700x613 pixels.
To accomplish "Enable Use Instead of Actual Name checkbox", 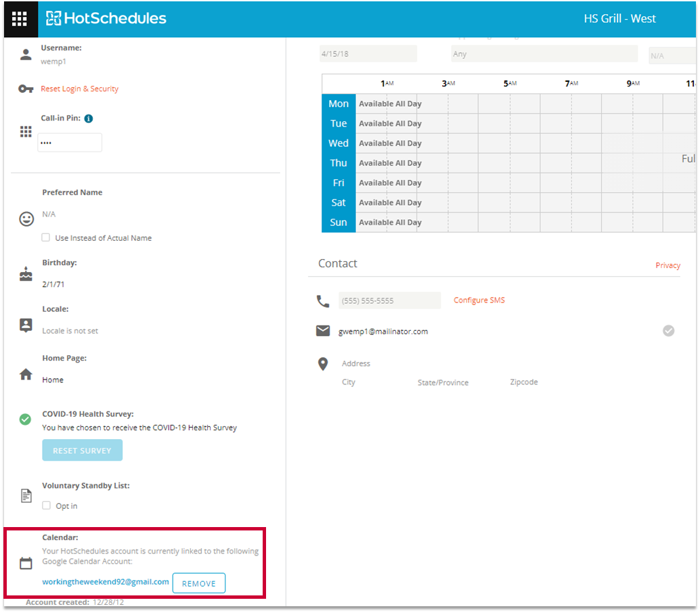I will (46, 238).
